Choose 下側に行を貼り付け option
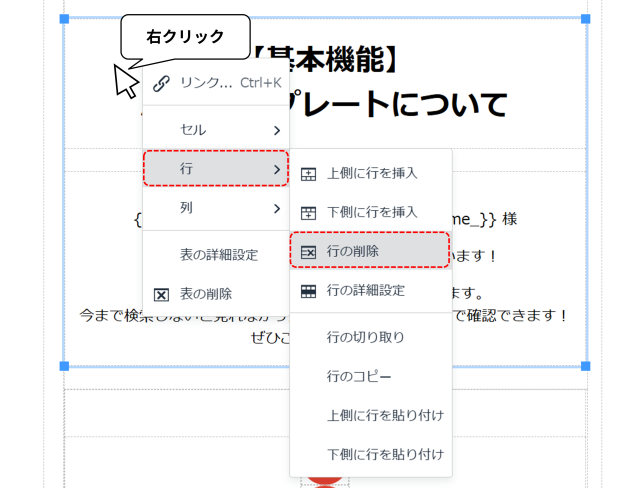Viewport: 640px width, 488px height. tap(371, 455)
